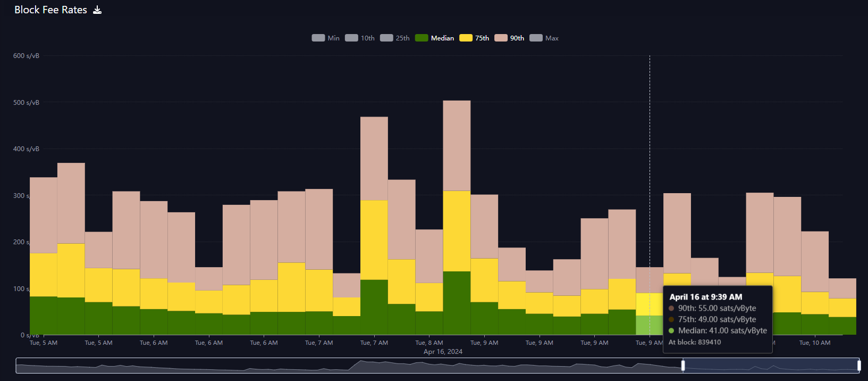Grab the left handle of the zoom slider

point(683,366)
